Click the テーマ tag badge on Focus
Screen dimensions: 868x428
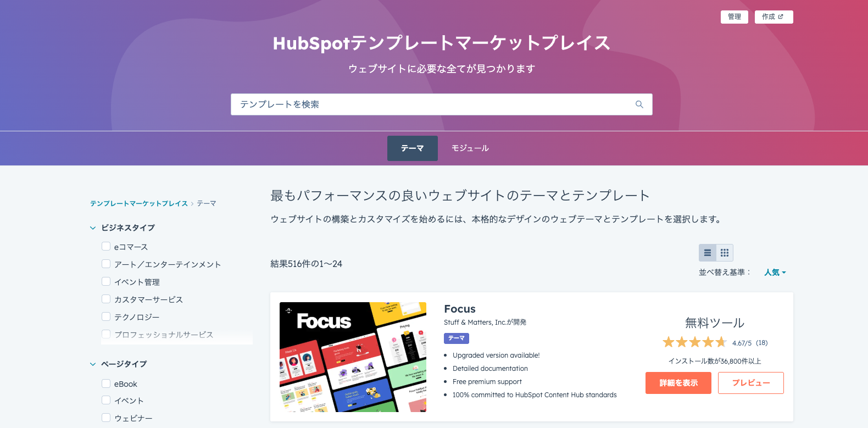456,338
